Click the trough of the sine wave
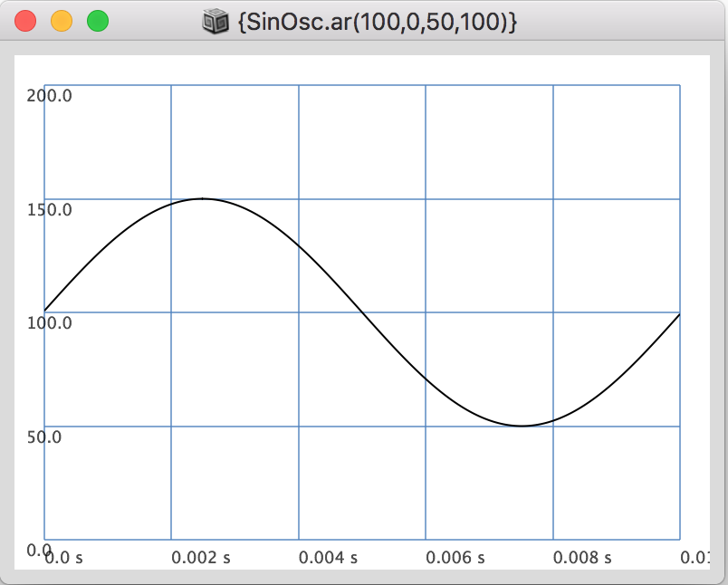728x585 pixels. [521, 426]
